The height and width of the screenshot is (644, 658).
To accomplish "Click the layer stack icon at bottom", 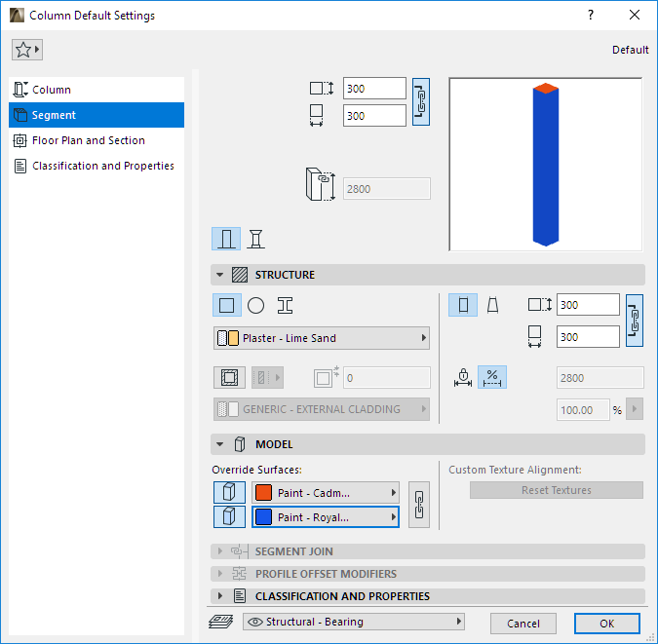I will (x=221, y=622).
